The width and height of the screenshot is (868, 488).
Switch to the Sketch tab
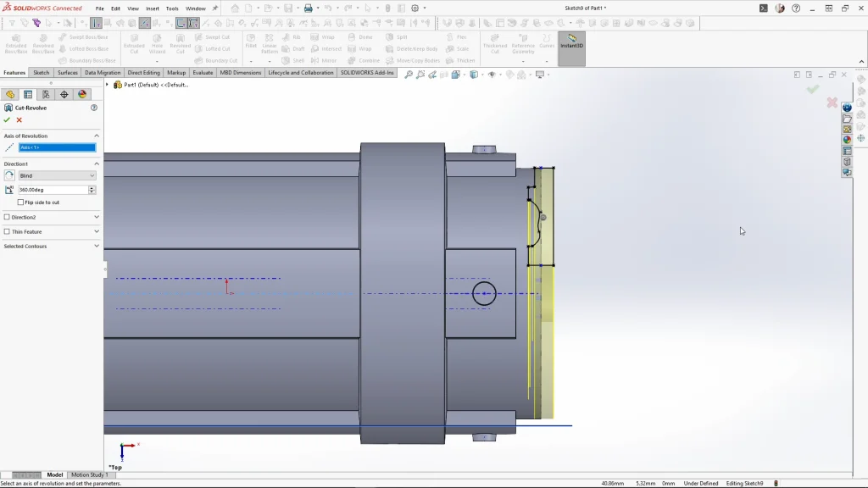(x=41, y=73)
